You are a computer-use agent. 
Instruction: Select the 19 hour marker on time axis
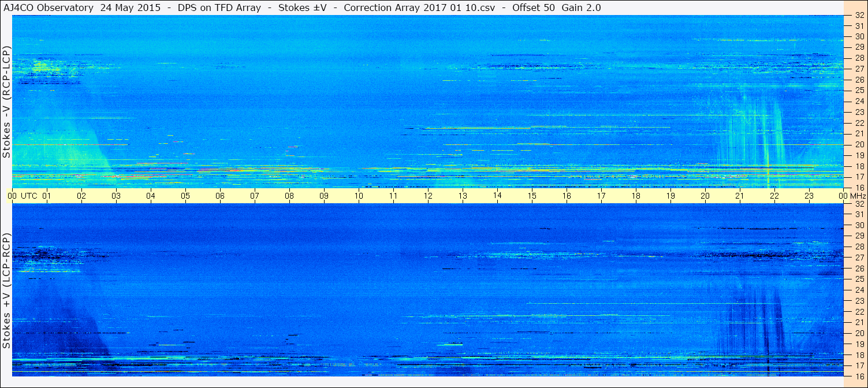[x=670, y=196]
